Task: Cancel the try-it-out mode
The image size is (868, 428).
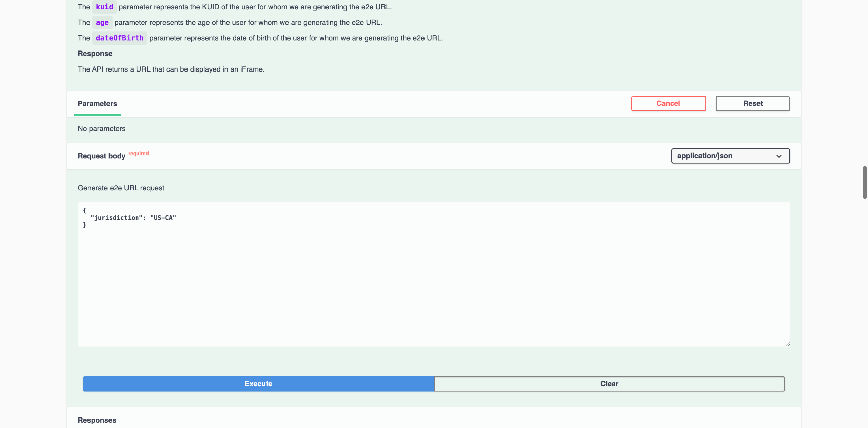Action: pos(668,103)
